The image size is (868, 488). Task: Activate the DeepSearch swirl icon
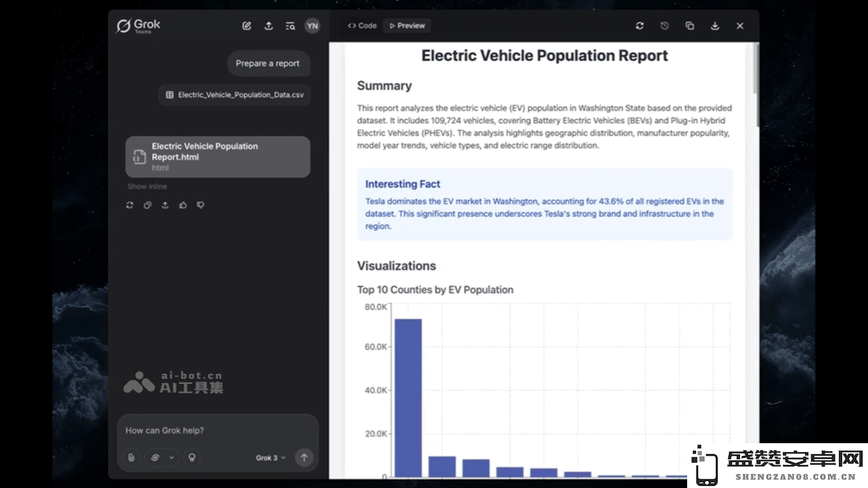point(155,458)
